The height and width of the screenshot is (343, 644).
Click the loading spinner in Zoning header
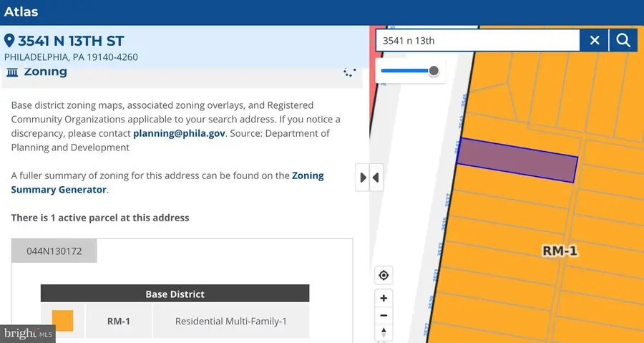(349, 72)
